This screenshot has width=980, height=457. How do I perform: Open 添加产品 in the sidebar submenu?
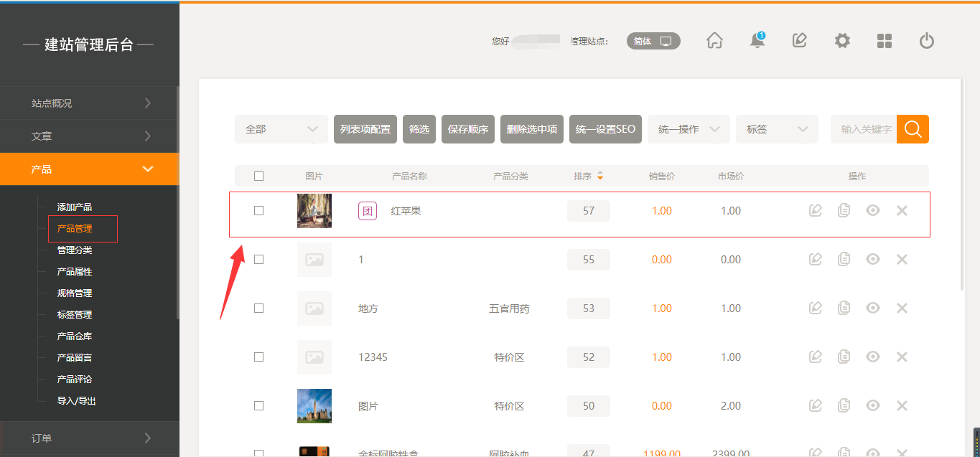tap(75, 207)
